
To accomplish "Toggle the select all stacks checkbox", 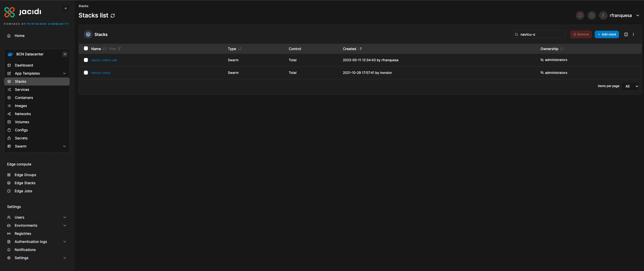I will 86,49.
